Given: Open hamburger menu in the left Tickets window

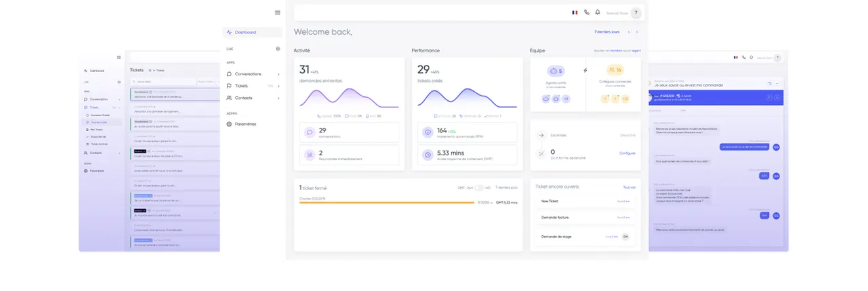Looking at the screenshot, I should point(119,58).
